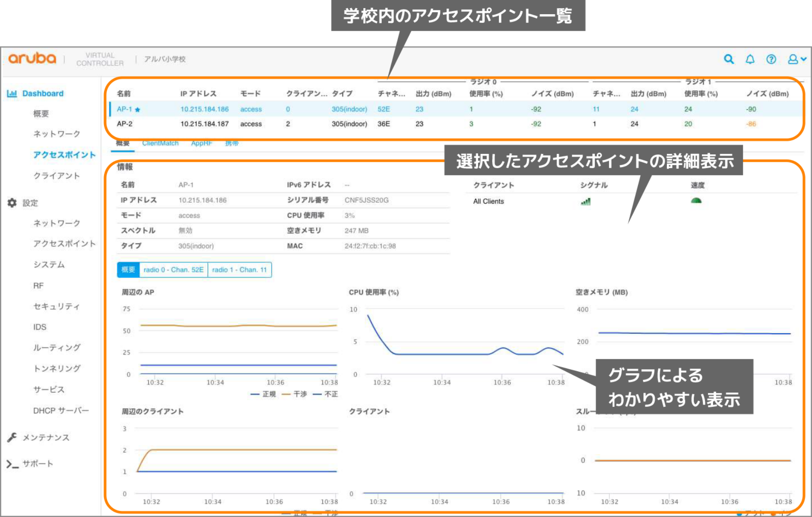This screenshot has width=812, height=517.
Task: Click the green signal strength bars for All Clients
Action: pos(585,201)
